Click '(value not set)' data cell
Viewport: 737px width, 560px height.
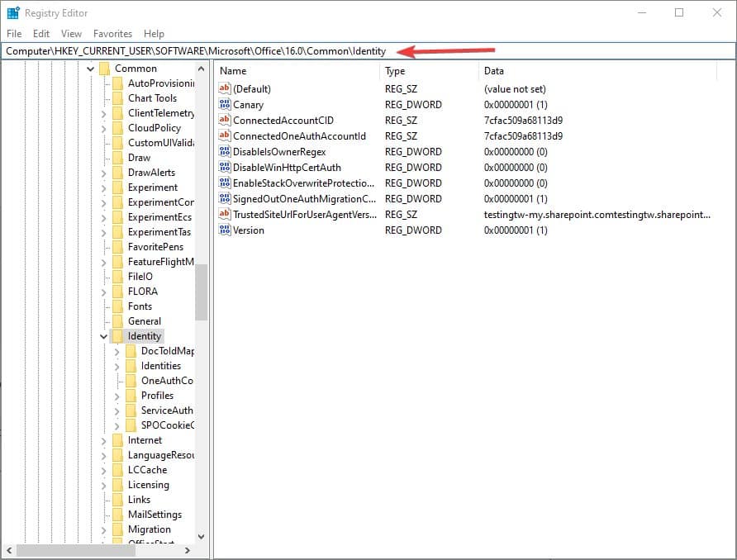pyautogui.click(x=515, y=89)
